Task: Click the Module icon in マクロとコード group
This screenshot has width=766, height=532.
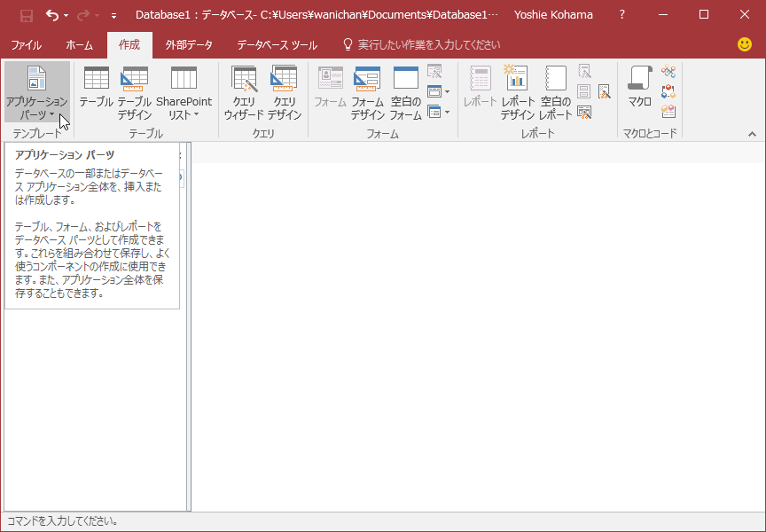Action: 668,71
